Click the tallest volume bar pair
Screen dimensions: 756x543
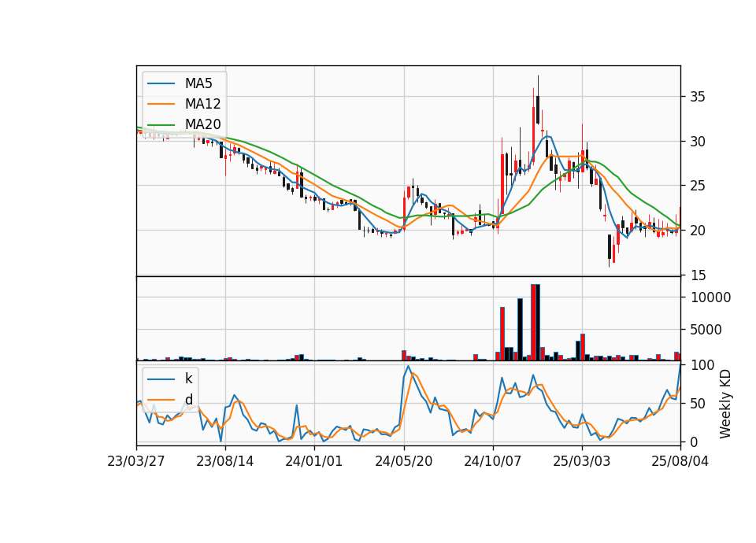[535, 323]
